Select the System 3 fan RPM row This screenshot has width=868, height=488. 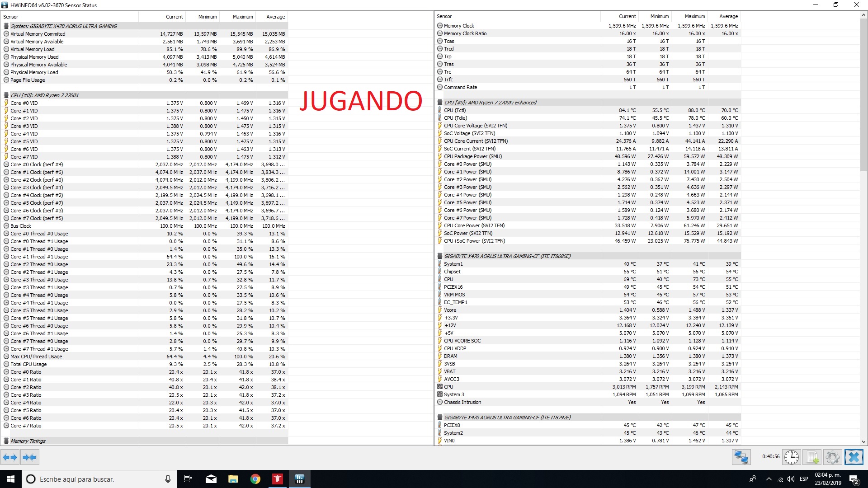pos(588,394)
